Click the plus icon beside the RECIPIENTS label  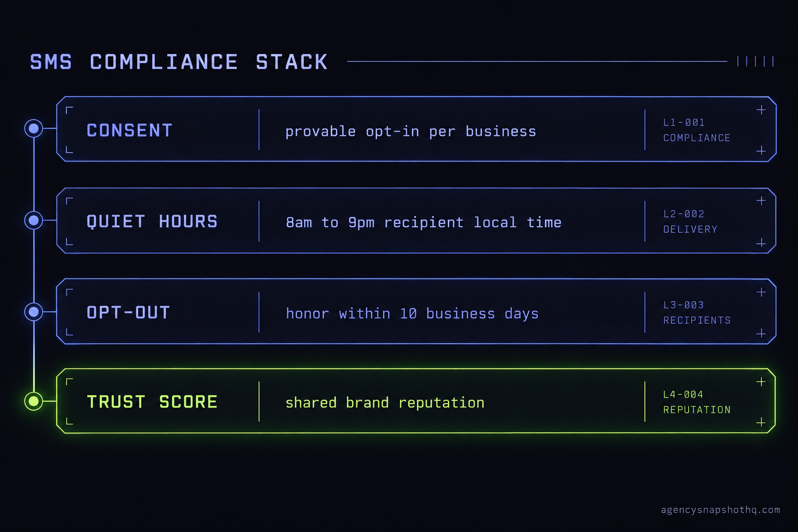pos(761,333)
